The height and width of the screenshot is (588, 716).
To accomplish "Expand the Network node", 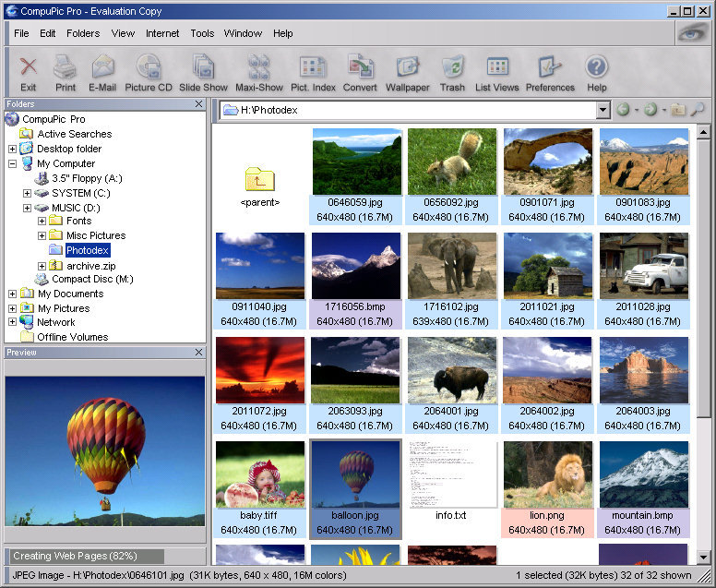I will 12,322.
